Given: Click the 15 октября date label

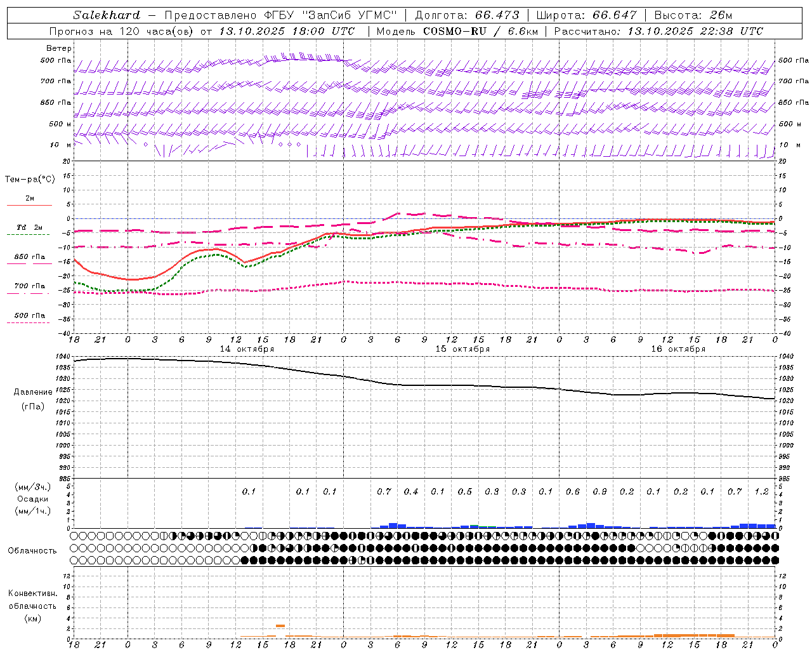Looking at the screenshot, I should [x=462, y=349].
